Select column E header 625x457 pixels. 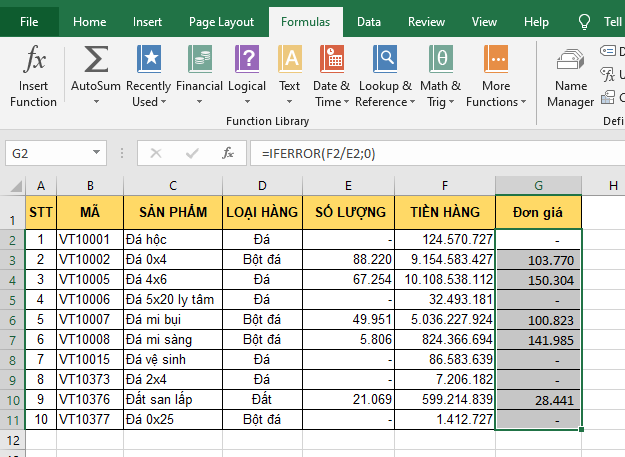pos(348,185)
